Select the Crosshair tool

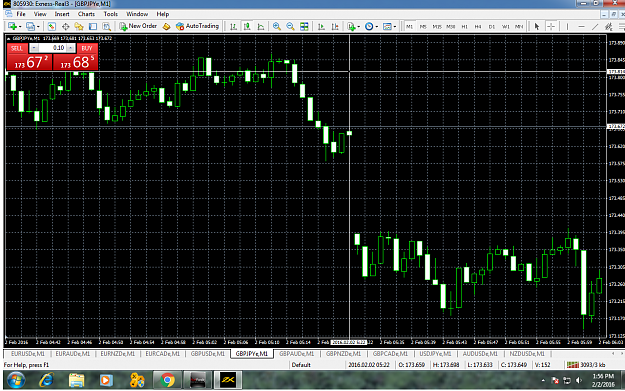pos(551,26)
